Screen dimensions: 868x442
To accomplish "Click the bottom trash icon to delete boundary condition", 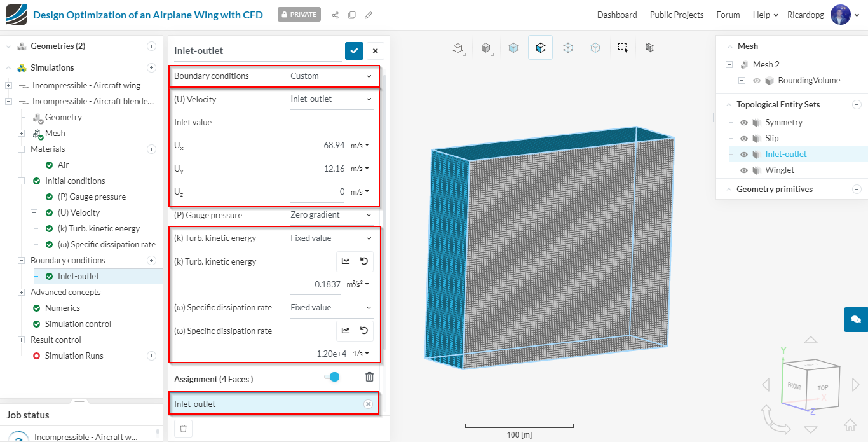I will pos(184,429).
